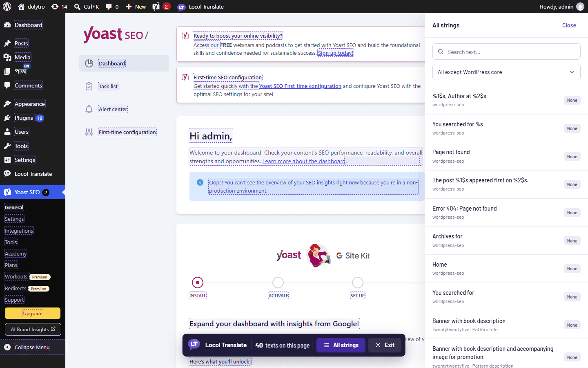Select the SET UP step circle

point(358,283)
